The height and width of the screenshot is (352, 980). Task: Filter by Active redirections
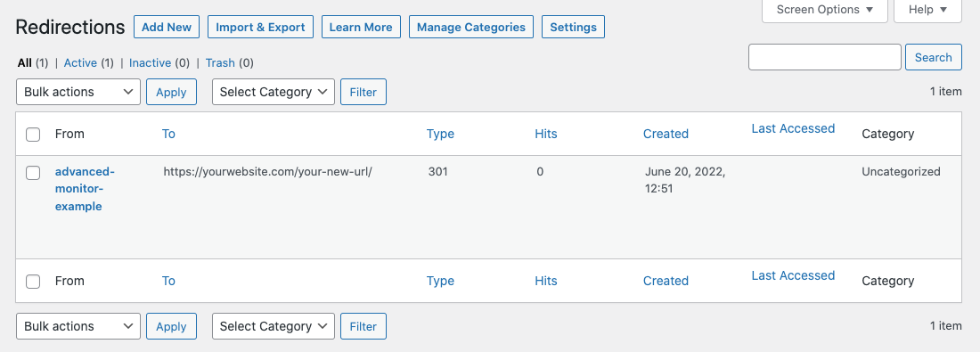[x=80, y=62]
